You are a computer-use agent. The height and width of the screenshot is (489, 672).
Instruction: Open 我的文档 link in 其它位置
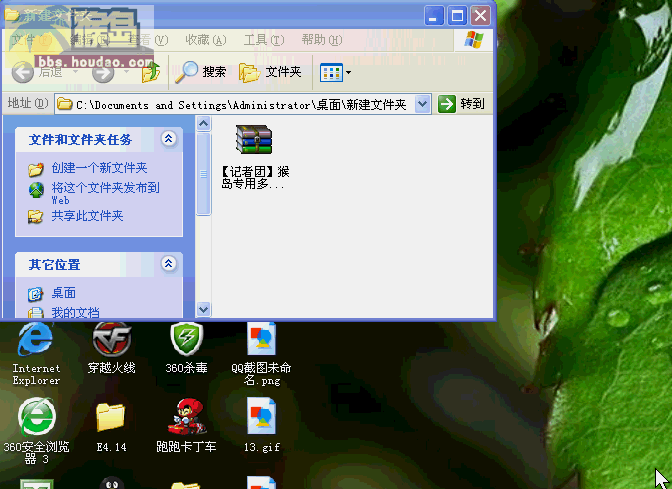point(75,312)
